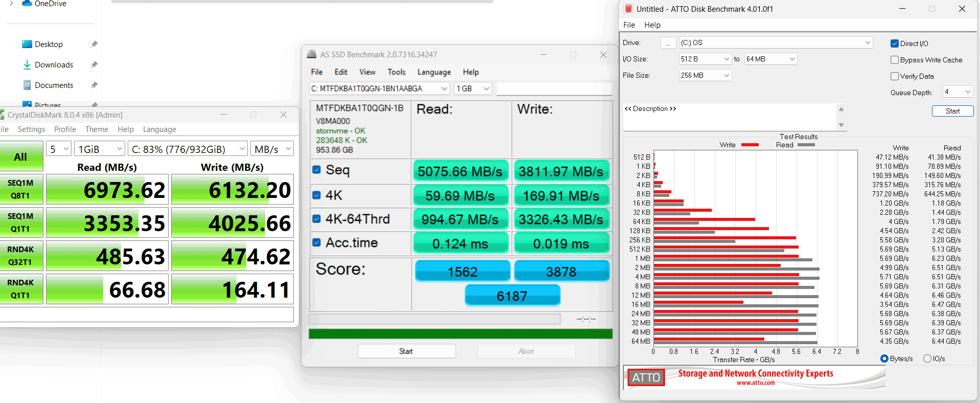Click the pin icon beside Documents
Viewport: 980px width, 403px height.
94,85
